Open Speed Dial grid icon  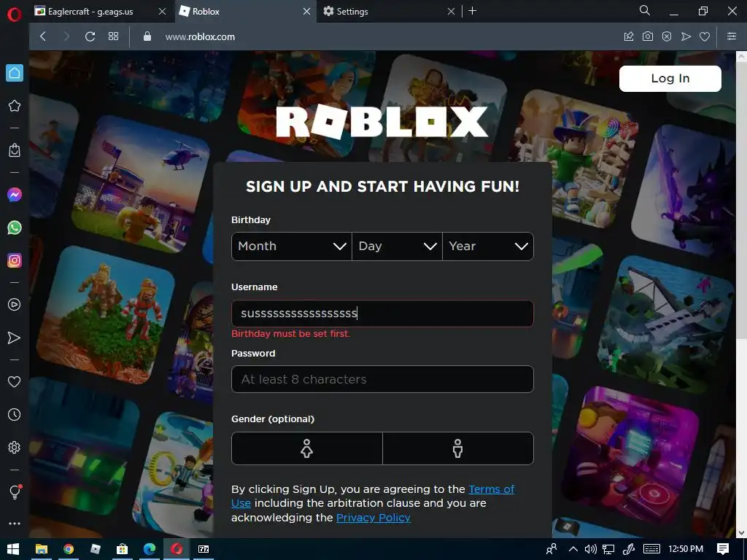113,36
